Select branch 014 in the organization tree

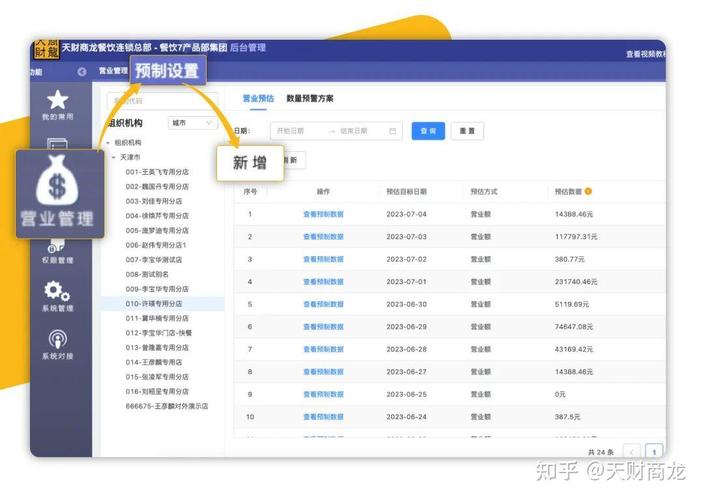(154, 362)
